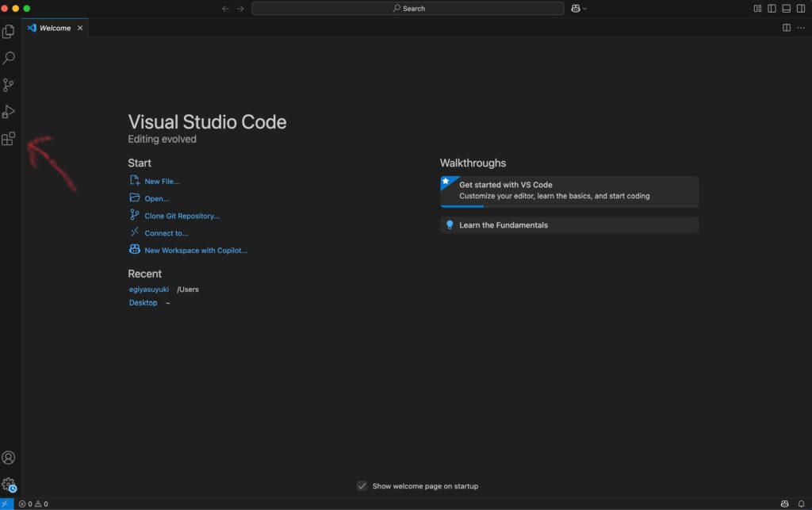Image resolution: width=812 pixels, height=510 pixels.
Task: Open the Copilot chat icon in title bar
Action: [576, 8]
